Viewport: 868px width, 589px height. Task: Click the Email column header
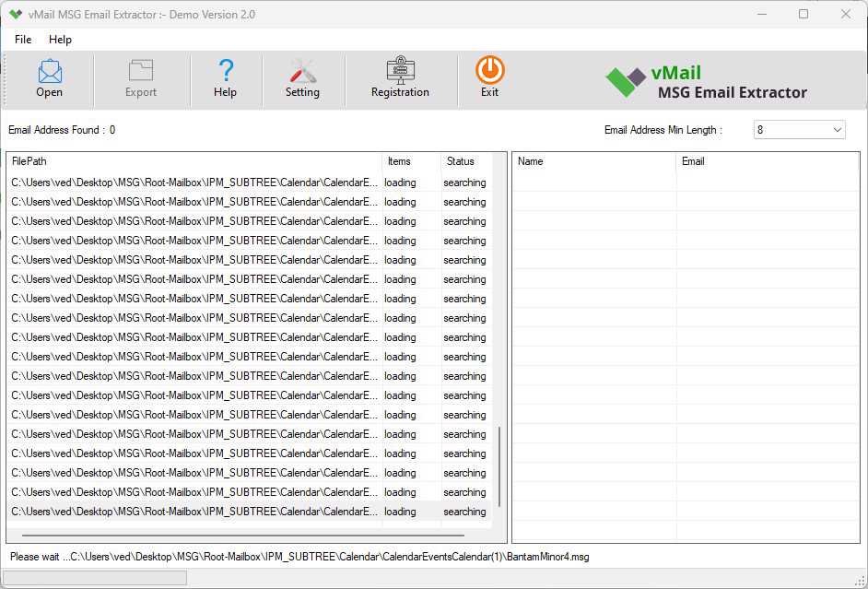point(768,161)
